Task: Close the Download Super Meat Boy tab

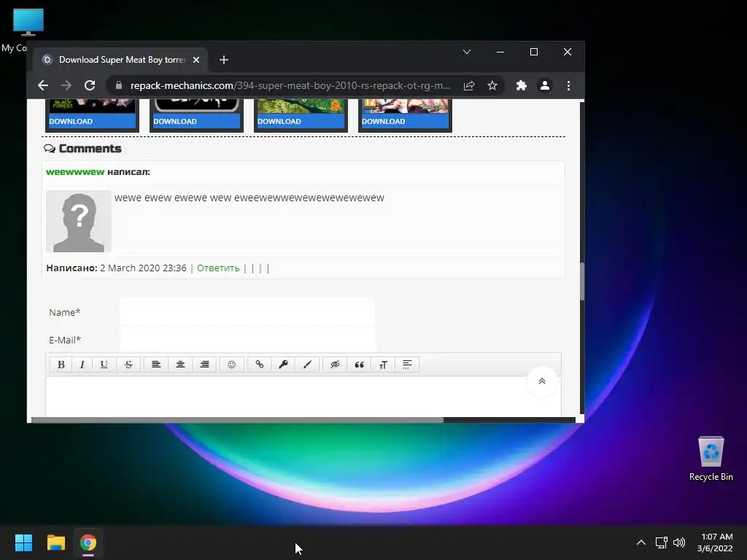Action: coord(196,60)
